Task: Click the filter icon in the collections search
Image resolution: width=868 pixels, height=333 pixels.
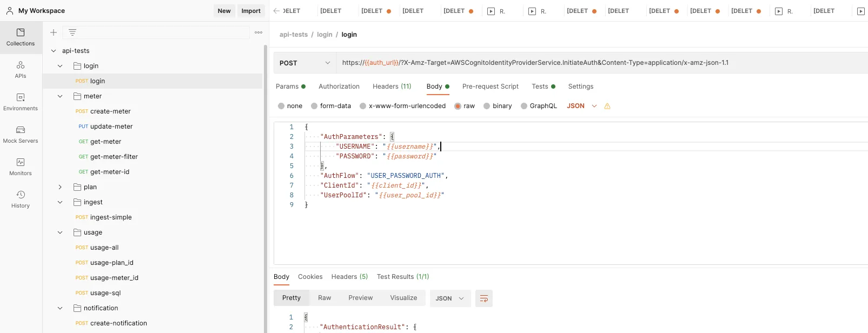Action: tap(72, 32)
